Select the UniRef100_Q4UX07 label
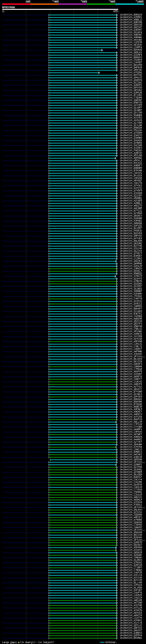The image size is (146, 644). 131,631
